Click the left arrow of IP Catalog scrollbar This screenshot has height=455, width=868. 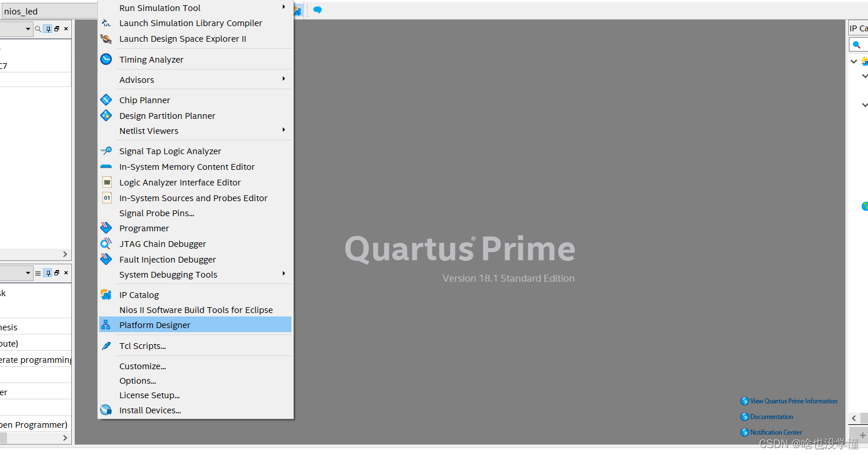854,418
